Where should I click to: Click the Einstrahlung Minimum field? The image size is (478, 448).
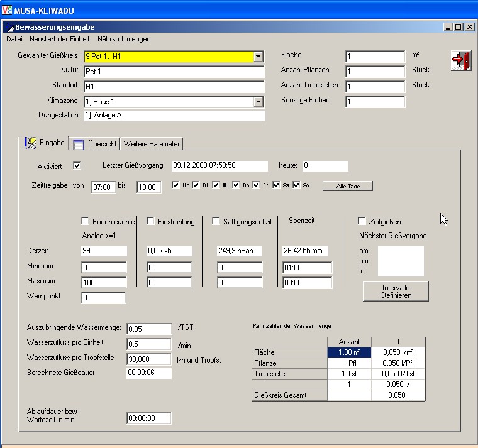pos(169,268)
